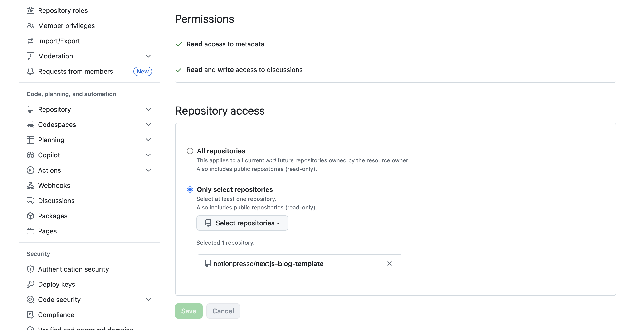Image resolution: width=644 pixels, height=330 pixels.
Task: Click the Packages box icon
Action: pyautogui.click(x=30, y=216)
